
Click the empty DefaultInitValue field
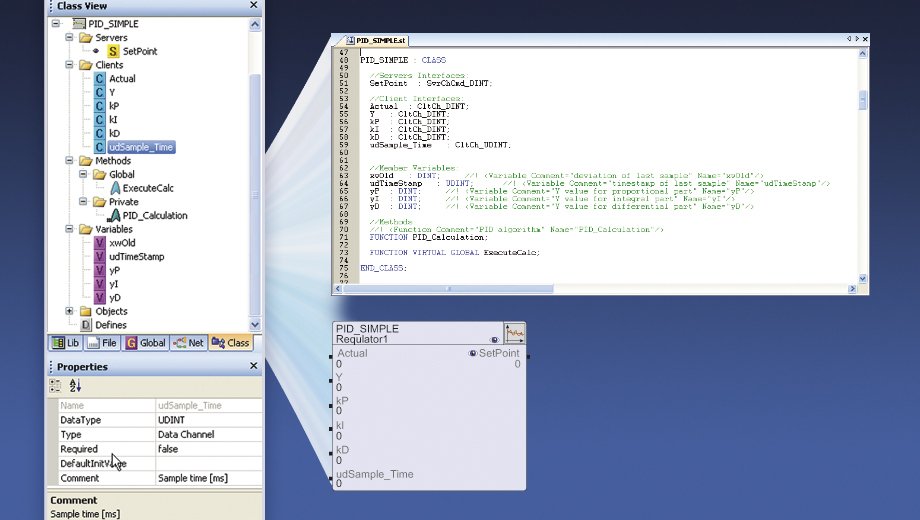[209, 464]
